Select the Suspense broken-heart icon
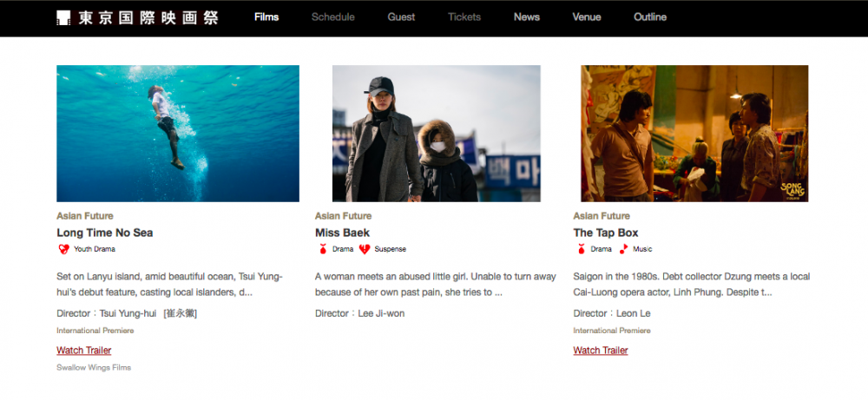The image size is (868, 400). [365, 249]
